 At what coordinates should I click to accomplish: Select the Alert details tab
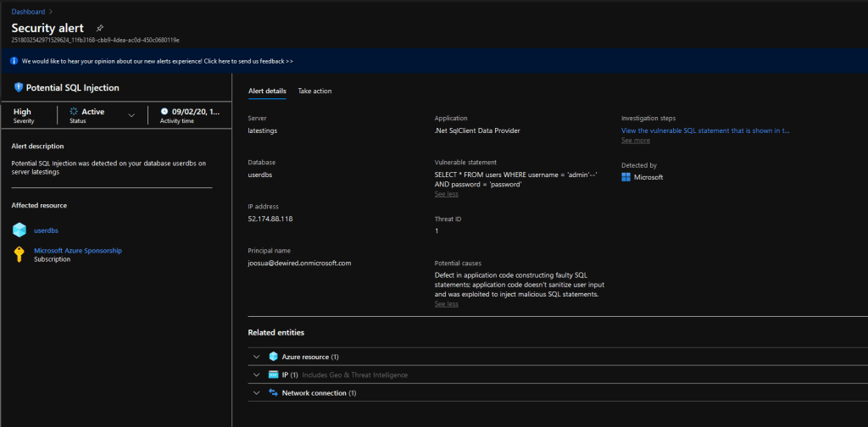[x=267, y=91]
